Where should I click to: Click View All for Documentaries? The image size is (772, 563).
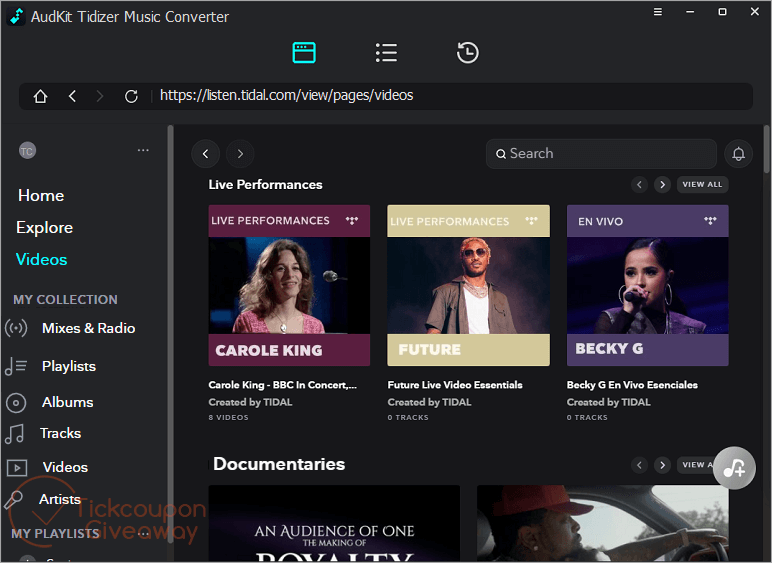[x=696, y=465]
